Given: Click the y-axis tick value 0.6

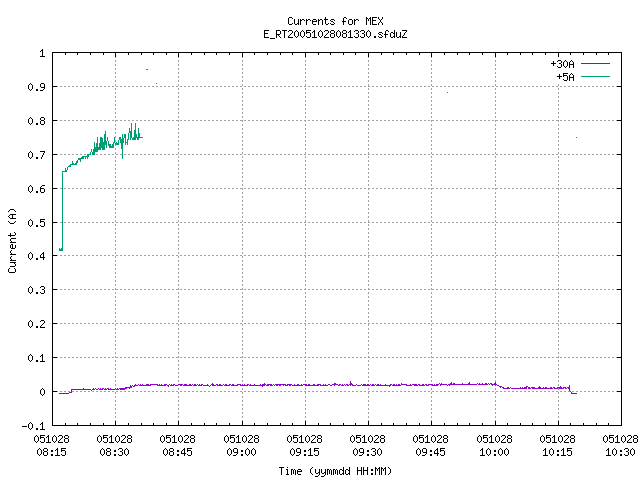Looking at the screenshot, I should coord(36,189).
